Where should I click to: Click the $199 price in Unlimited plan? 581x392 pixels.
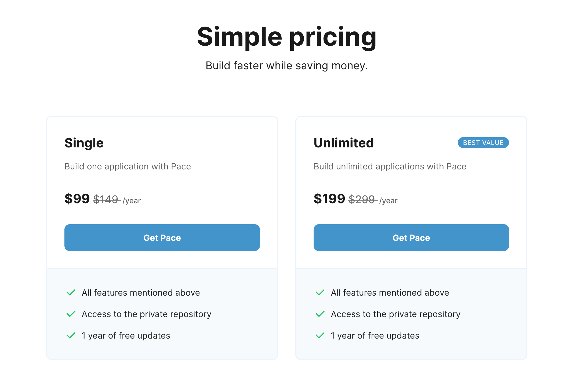(x=329, y=199)
